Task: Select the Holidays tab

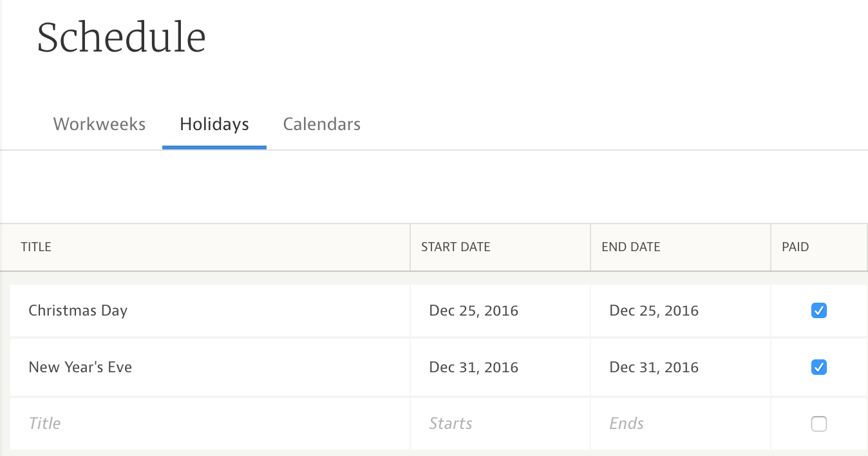Action: click(214, 124)
